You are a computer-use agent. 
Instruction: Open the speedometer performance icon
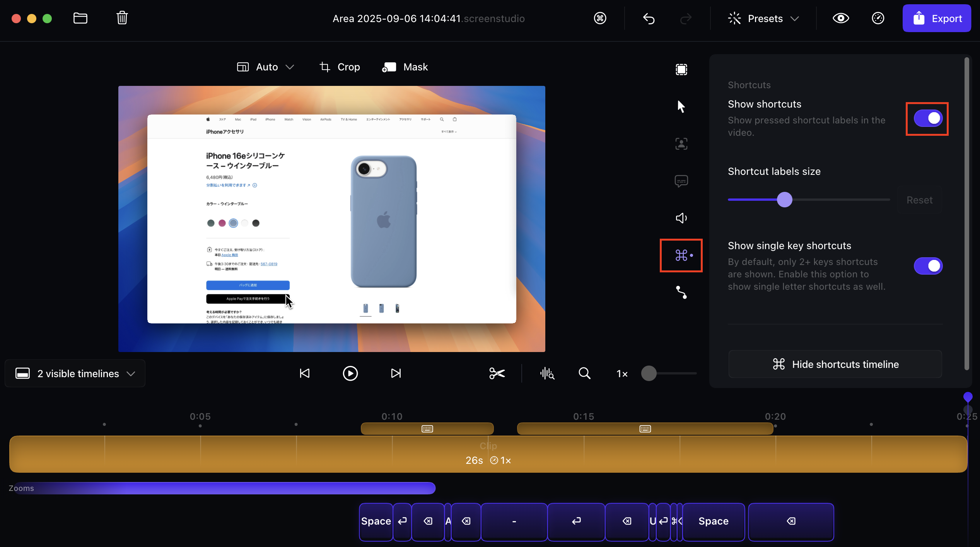pos(878,18)
